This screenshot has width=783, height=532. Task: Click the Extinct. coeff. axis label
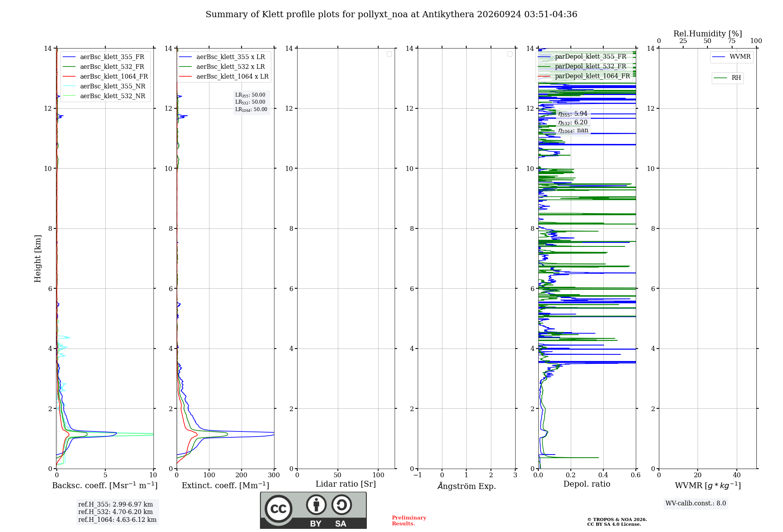(226, 485)
